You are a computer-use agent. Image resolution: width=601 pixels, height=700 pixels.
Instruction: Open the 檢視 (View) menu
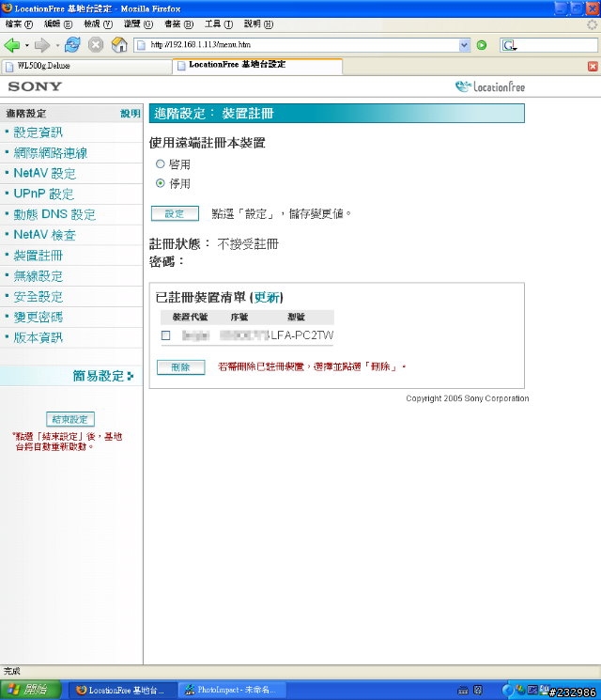(99, 24)
